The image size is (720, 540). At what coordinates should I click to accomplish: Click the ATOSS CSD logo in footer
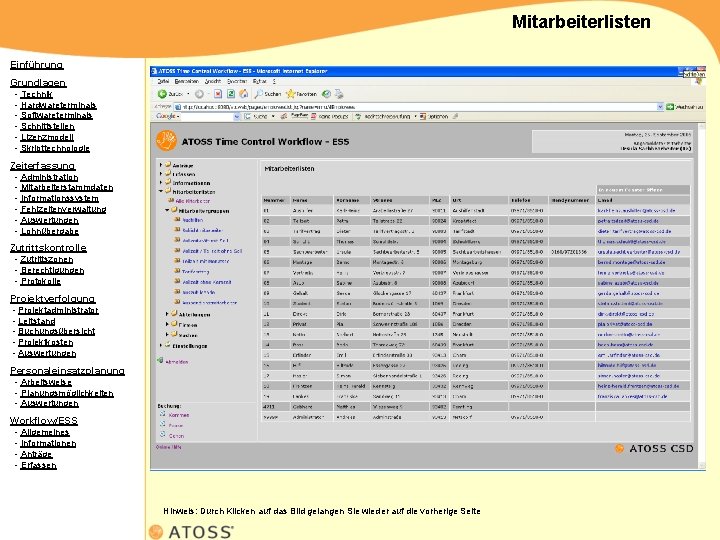654,449
